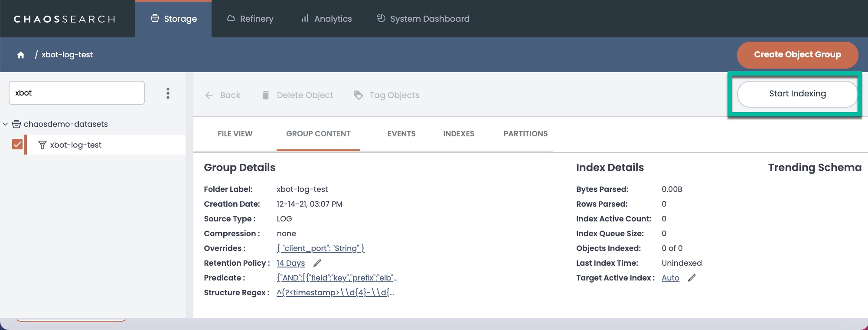868x330 pixels.
Task: Open the System Dashboard menu
Action: pos(423,19)
